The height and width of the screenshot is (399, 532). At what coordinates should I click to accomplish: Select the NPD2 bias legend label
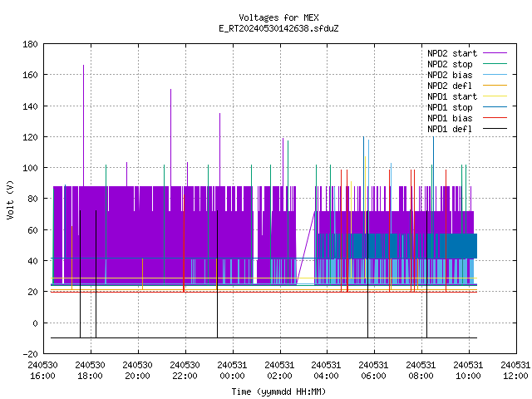click(450, 75)
